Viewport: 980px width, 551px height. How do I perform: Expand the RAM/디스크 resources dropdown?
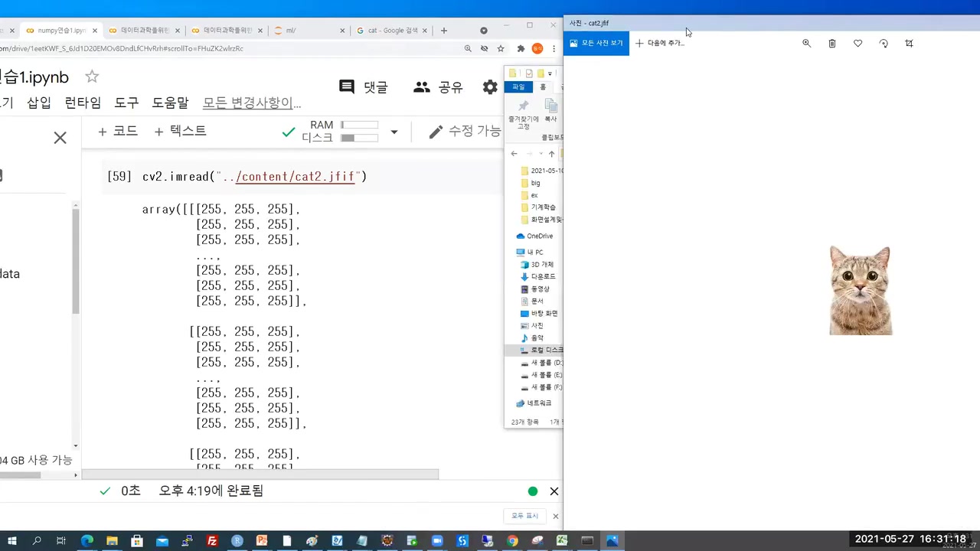coord(394,132)
